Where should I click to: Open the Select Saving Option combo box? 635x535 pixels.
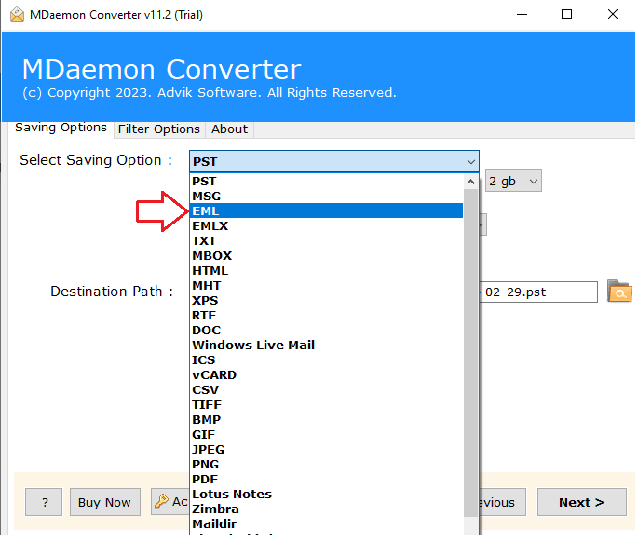click(x=334, y=162)
